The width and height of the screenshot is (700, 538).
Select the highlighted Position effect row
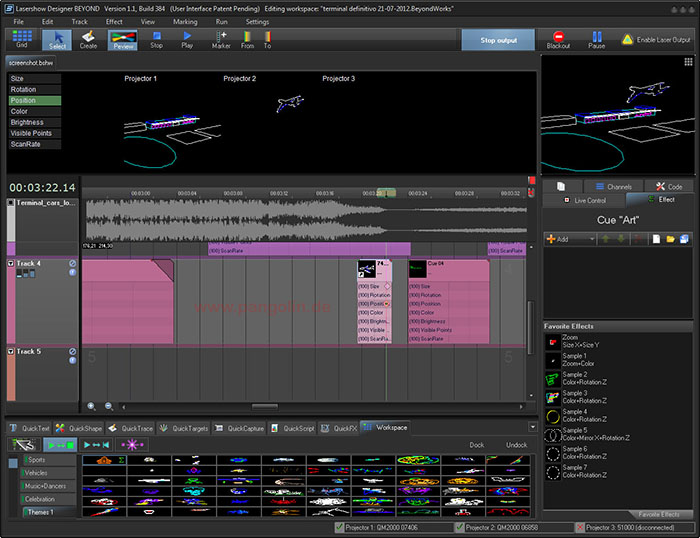tap(35, 100)
